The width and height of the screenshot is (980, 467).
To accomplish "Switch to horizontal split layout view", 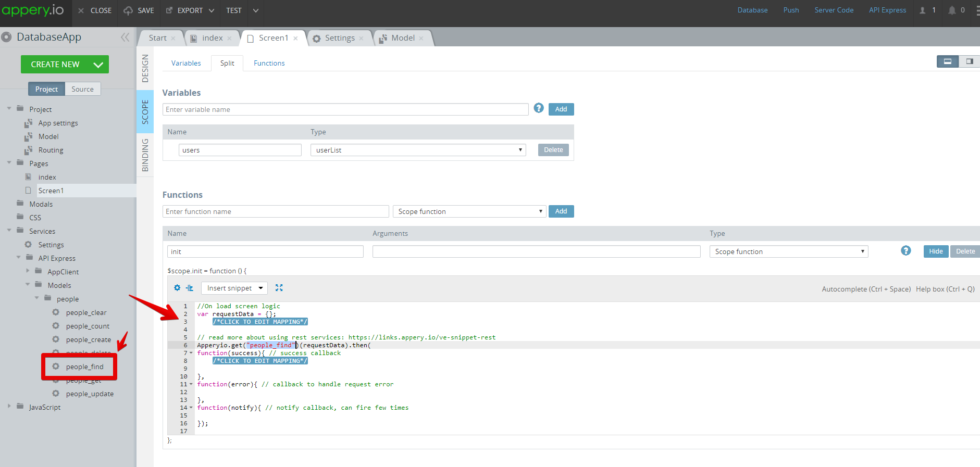I will [x=948, y=61].
